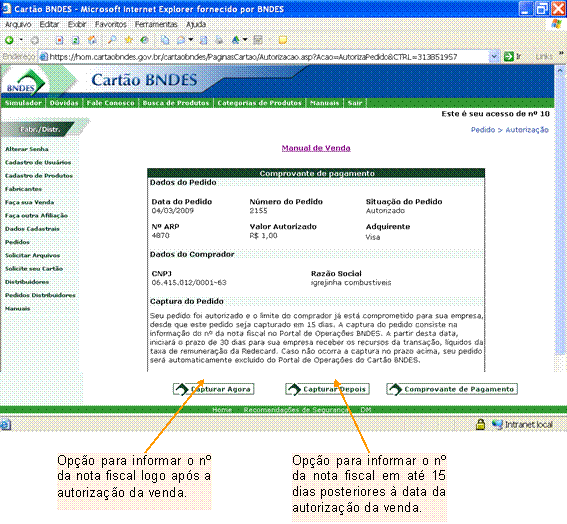Open the Back button history dropdown arrow
Screen dimensions: 567x524
tap(21, 40)
